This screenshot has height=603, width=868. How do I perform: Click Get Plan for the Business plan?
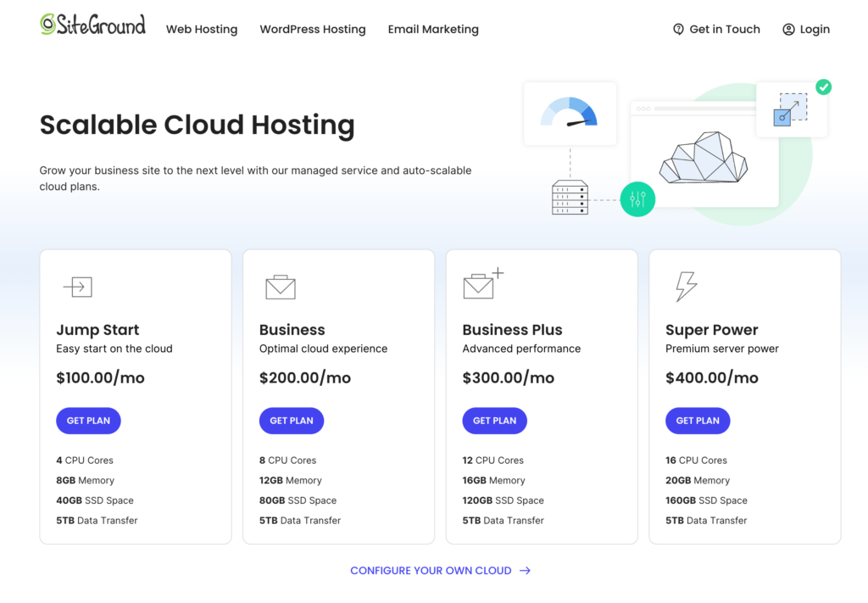coord(292,420)
